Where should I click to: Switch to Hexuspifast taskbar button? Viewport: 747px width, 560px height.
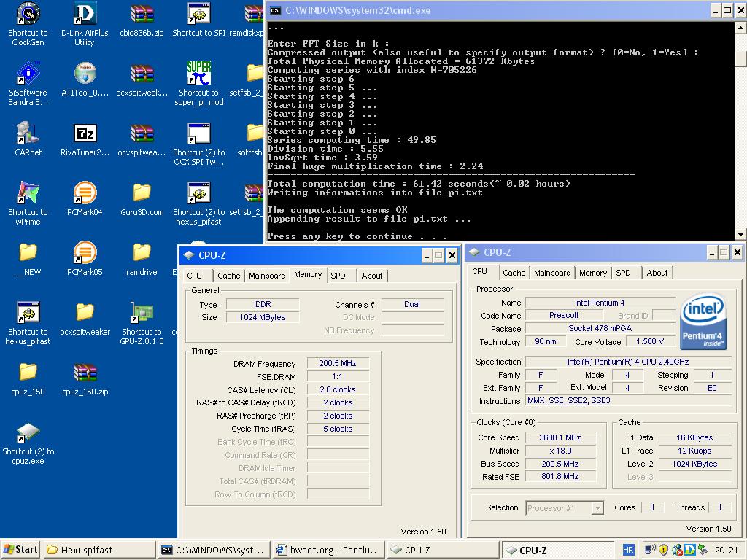(x=99, y=550)
